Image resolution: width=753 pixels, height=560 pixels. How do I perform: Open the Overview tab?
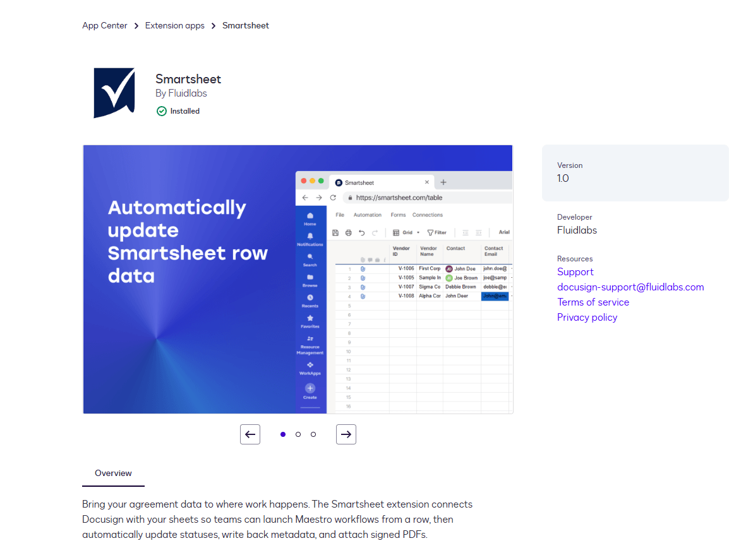113,473
